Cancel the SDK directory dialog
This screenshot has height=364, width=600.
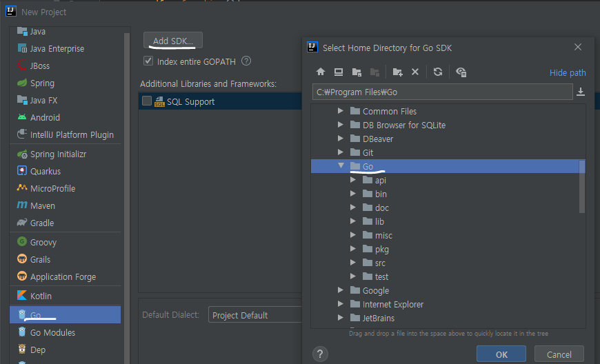tap(559, 354)
